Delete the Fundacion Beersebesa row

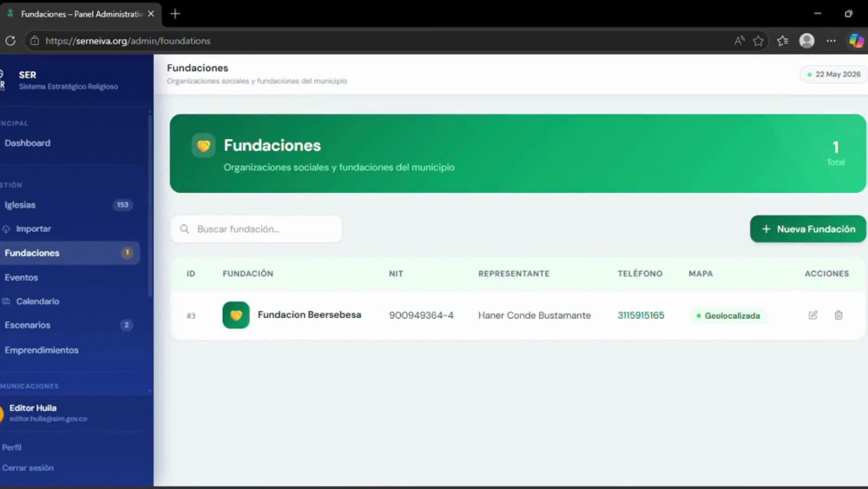click(x=838, y=315)
